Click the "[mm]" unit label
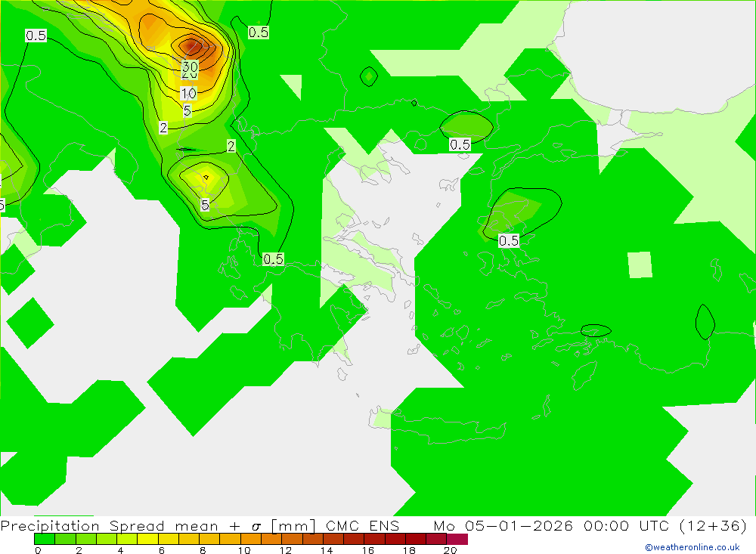Image resolution: width=756 pixels, height=554 pixels. coord(293,525)
